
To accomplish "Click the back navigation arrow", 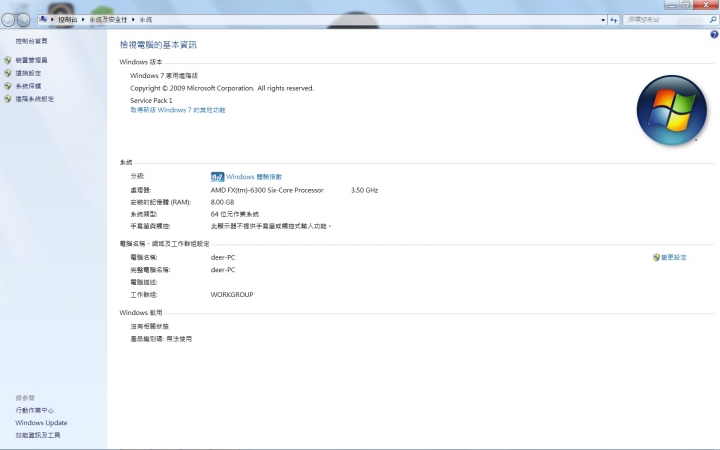I will coord(8,20).
